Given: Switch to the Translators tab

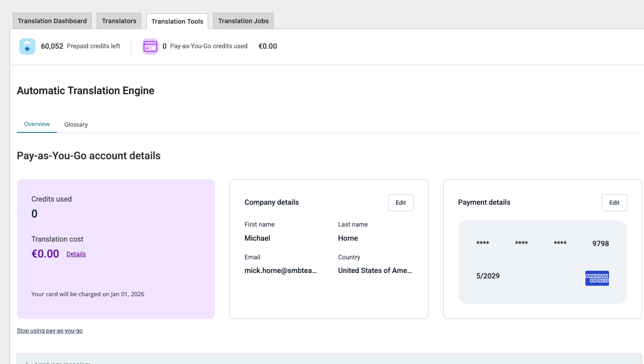Looking at the screenshot, I should coord(119,21).
